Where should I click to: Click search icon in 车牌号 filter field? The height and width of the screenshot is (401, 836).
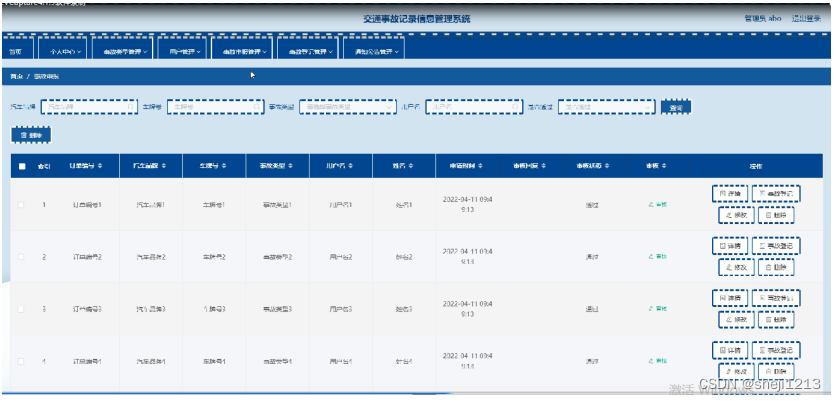coord(256,107)
